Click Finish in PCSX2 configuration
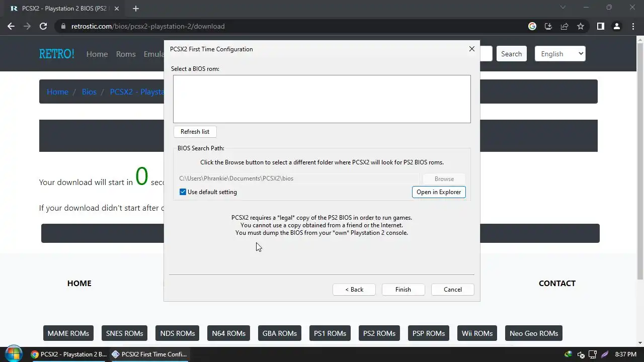The height and width of the screenshot is (362, 644). tap(403, 290)
